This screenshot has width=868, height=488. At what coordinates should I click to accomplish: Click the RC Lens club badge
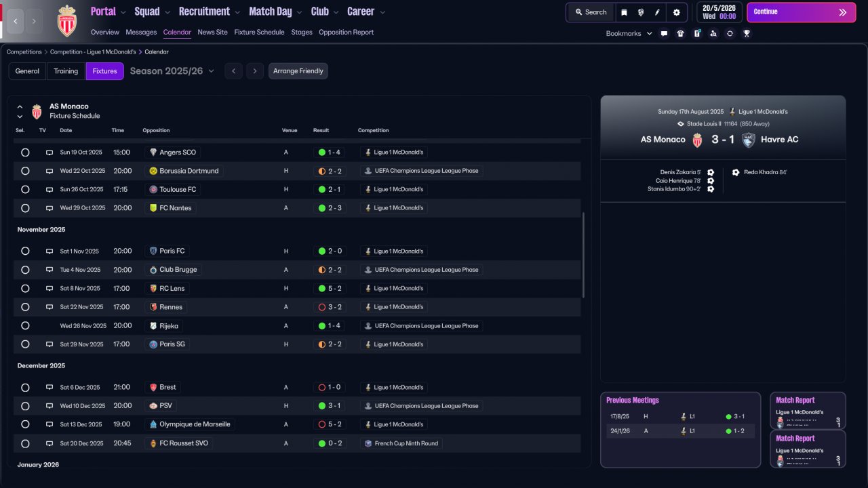[x=153, y=288]
